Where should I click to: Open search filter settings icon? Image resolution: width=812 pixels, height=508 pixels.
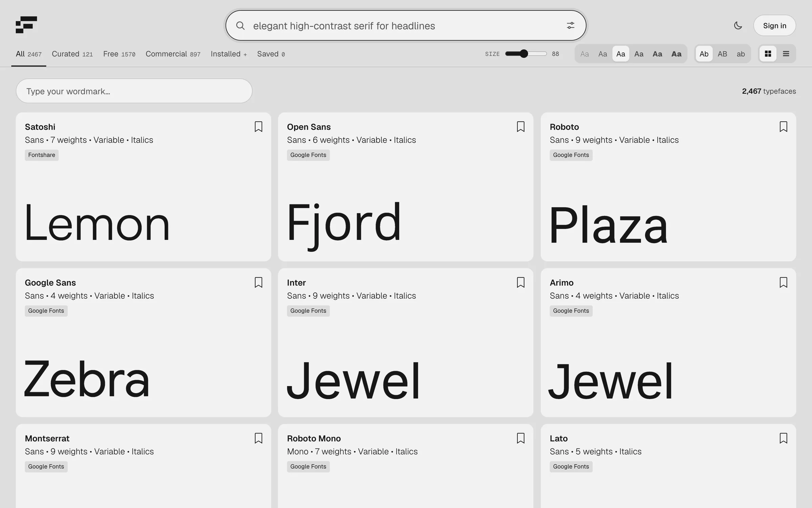pyautogui.click(x=570, y=26)
